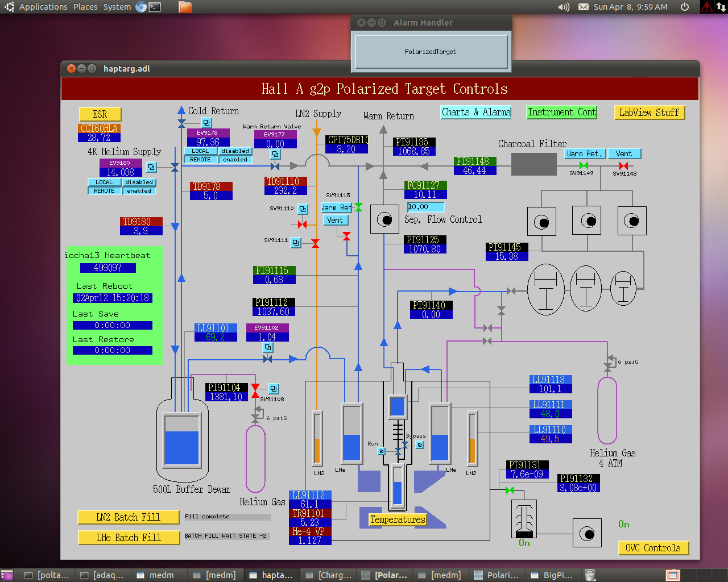This screenshot has height=582, width=728.
Task: Click the TR91101 readout 5.23
Action: (310, 522)
